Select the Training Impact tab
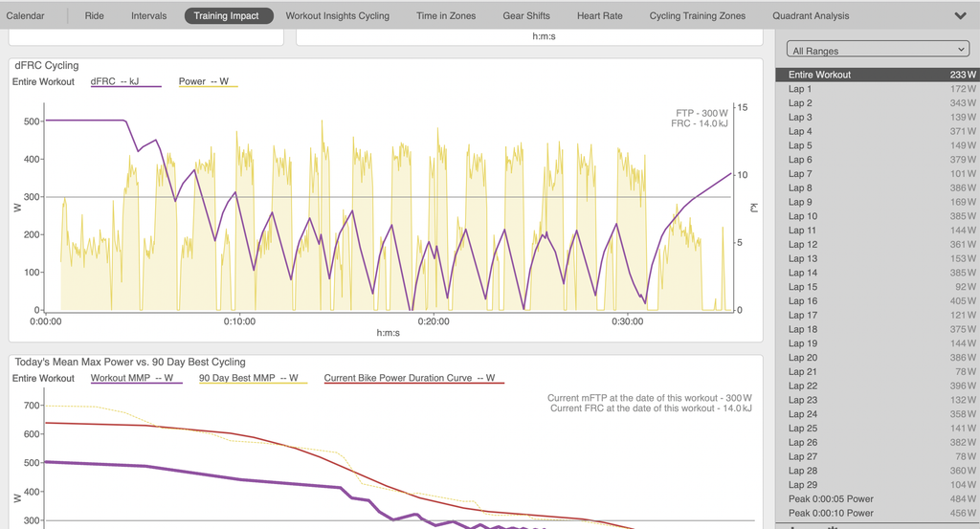The image size is (980, 529). [229, 15]
